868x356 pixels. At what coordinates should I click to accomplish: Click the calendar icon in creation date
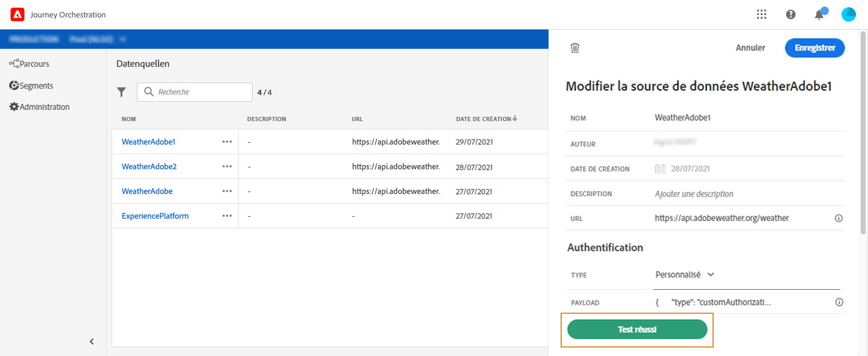pyautogui.click(x=660, y=169)
